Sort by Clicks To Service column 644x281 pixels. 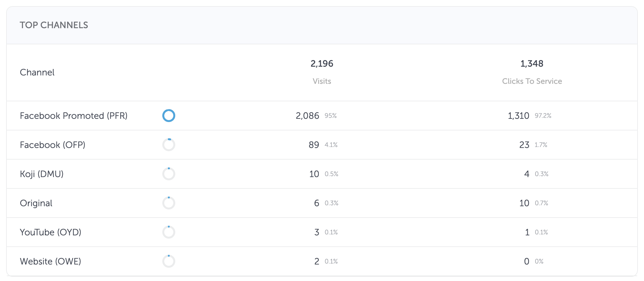[x=532, y=81]
